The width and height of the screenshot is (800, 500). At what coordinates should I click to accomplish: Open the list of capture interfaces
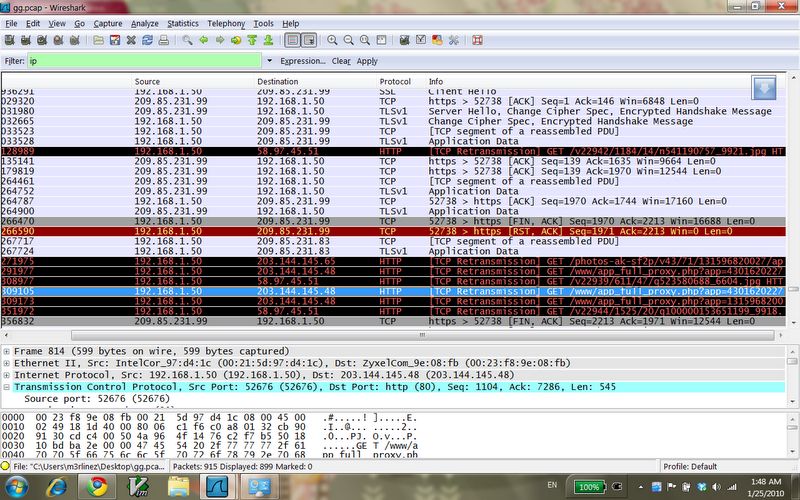[9, 40]
